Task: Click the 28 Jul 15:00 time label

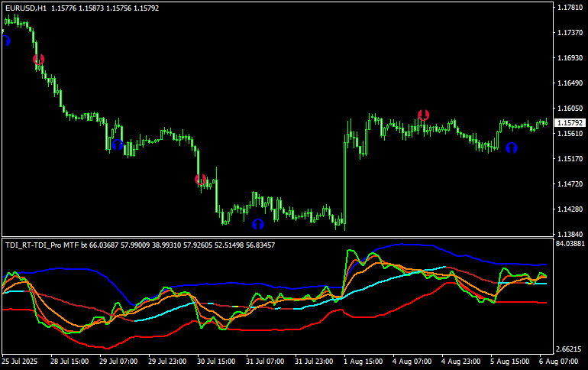Action: click(x=69, y=361)
